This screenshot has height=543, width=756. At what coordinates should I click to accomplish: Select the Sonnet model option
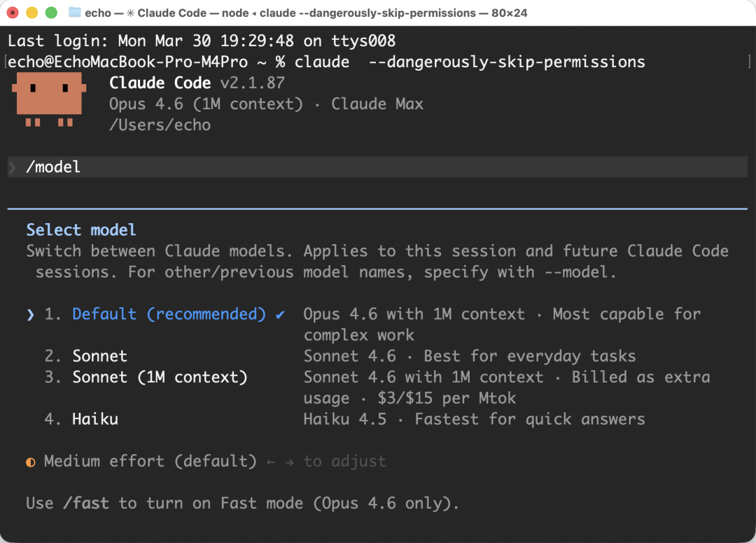point(99,356)
